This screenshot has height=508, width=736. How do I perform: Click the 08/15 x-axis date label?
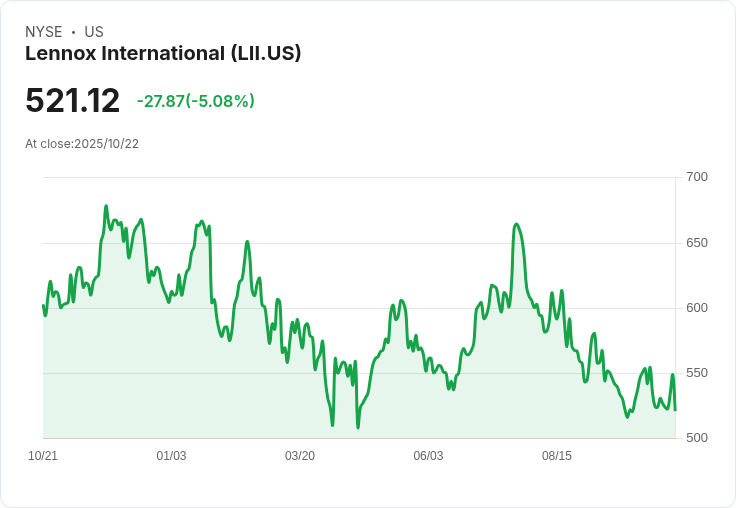[x=557, y=455]
